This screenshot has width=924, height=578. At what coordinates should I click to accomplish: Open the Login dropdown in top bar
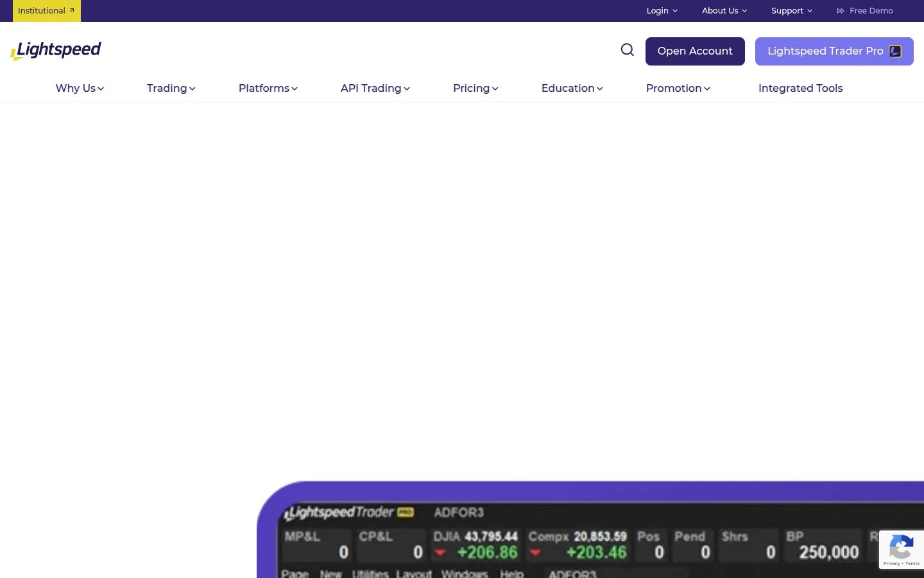pos(662,11)
